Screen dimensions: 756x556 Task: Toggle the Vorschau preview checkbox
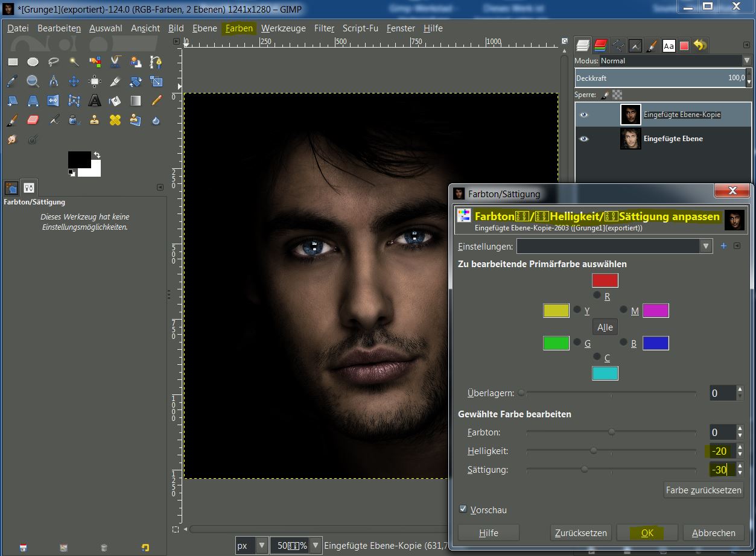point(463,510)
